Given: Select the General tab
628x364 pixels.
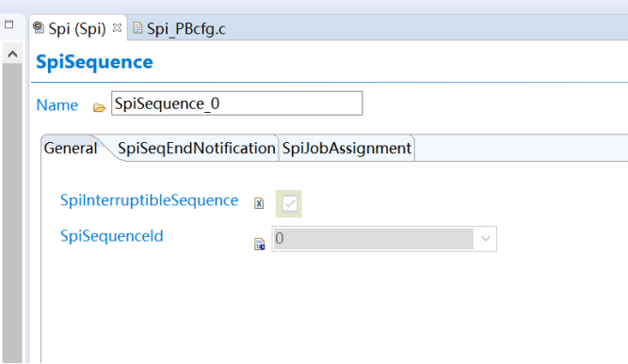Looking at the screenshot, I should pyautogui.click(x=71, y=149).
